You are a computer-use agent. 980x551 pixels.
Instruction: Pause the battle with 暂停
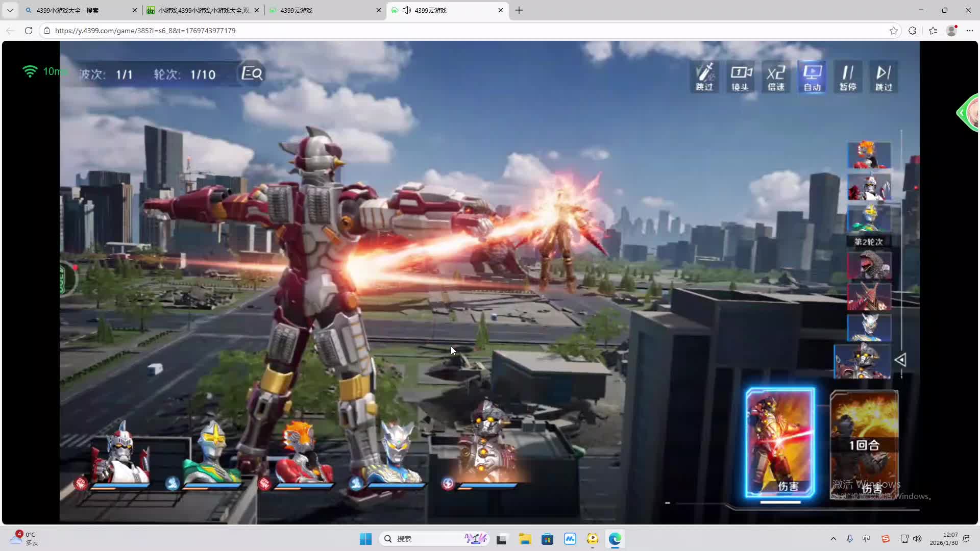848,77
